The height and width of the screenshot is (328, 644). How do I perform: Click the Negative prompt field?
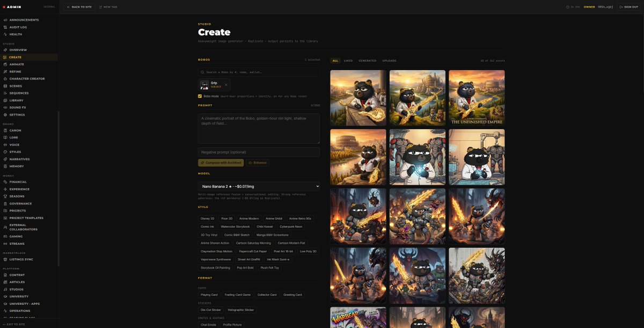pyautogui.click(x=259, y=152)
